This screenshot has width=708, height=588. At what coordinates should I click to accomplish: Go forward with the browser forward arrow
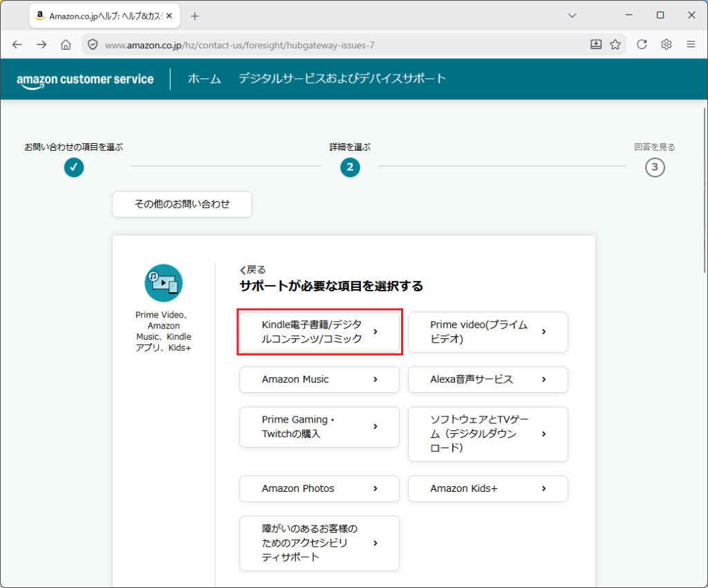coord(41,44)
